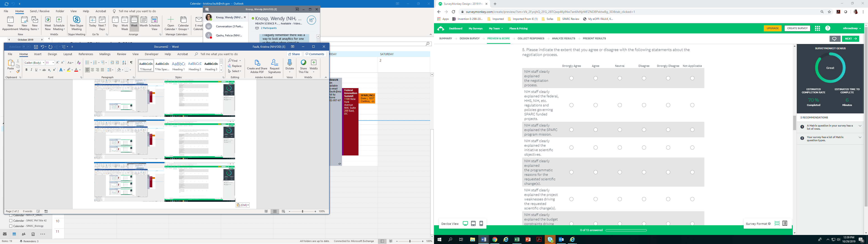
Task: Click Show/Hide paragraph marks icon
Action: [131, 63]
